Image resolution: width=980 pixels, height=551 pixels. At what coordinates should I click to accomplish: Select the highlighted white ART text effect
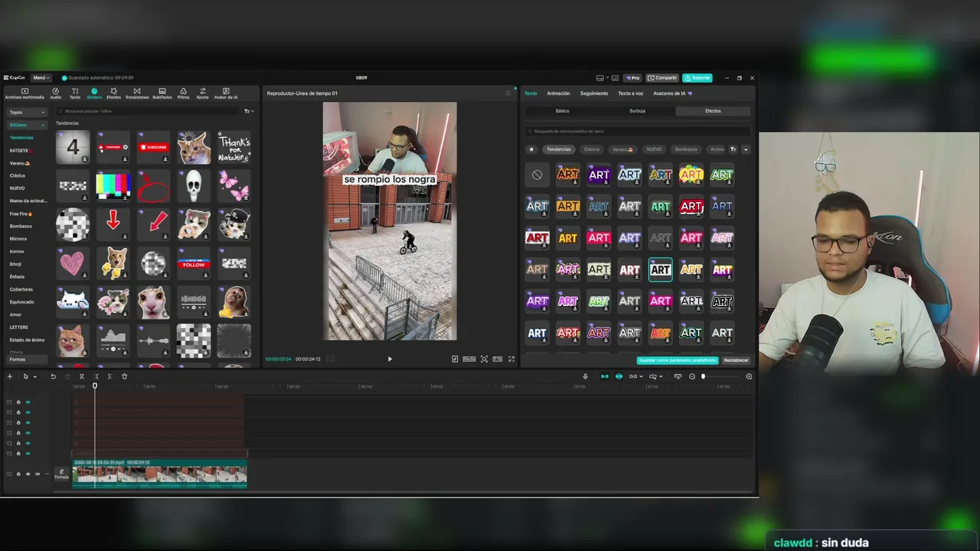tap(660, 269)
